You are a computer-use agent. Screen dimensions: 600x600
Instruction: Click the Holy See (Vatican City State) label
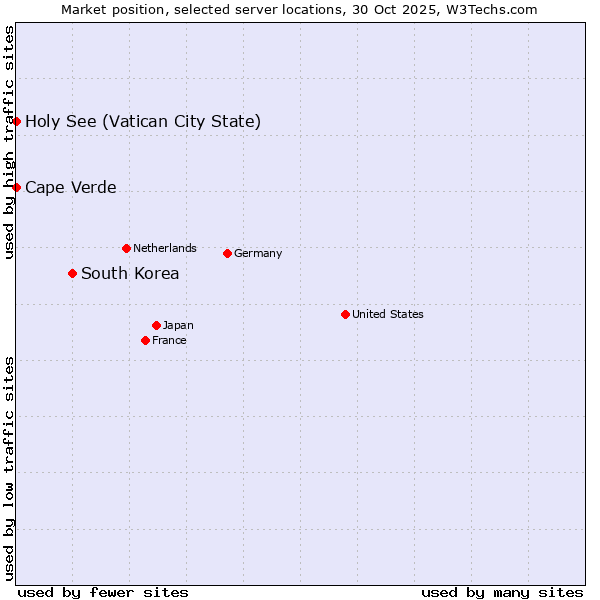click(143, 122)
